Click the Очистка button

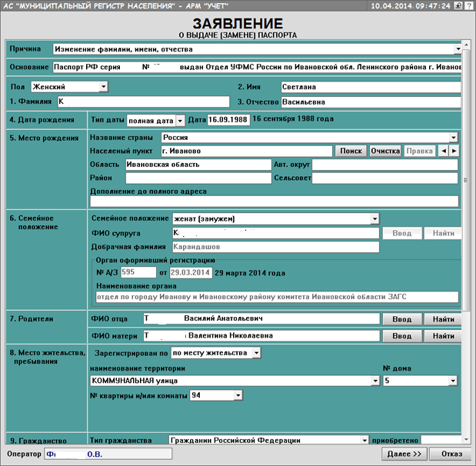[385, 151]
